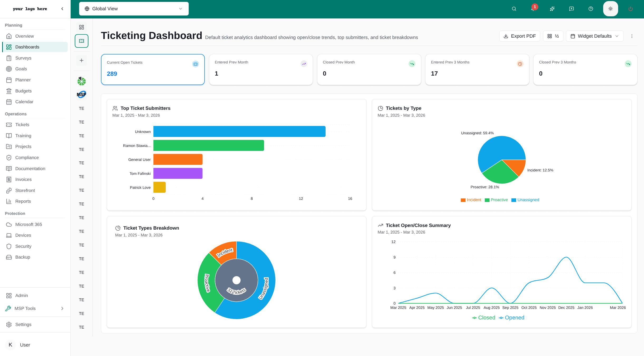This screenshot has height=356, width=644.
Task: Open the Reports page link
Action: [23, 201]
